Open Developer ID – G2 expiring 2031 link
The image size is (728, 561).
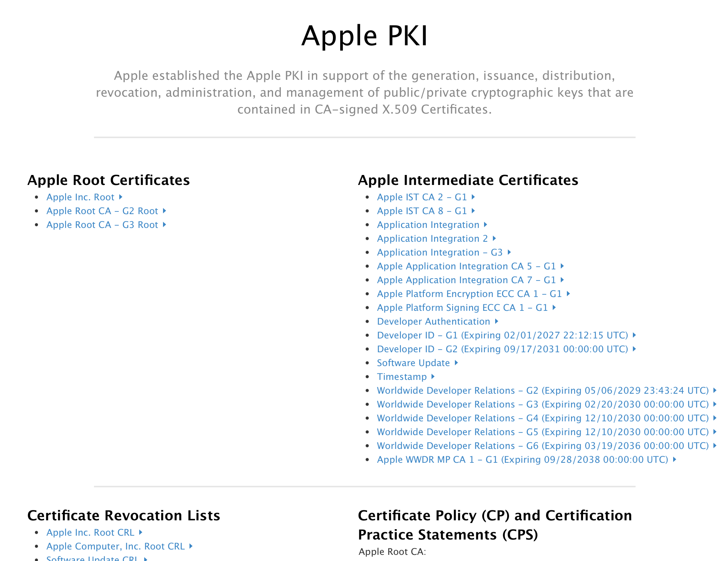click(x=507, y=349)
